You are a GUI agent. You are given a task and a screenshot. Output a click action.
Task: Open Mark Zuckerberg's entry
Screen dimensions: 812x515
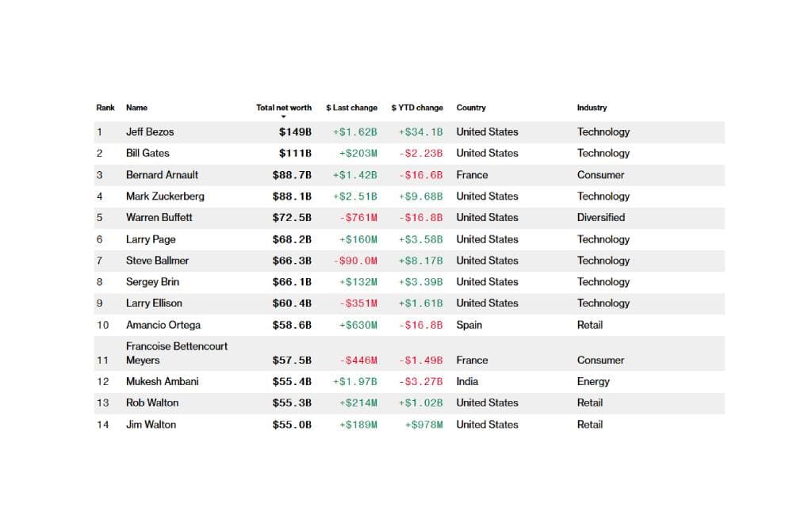point(165,196)
